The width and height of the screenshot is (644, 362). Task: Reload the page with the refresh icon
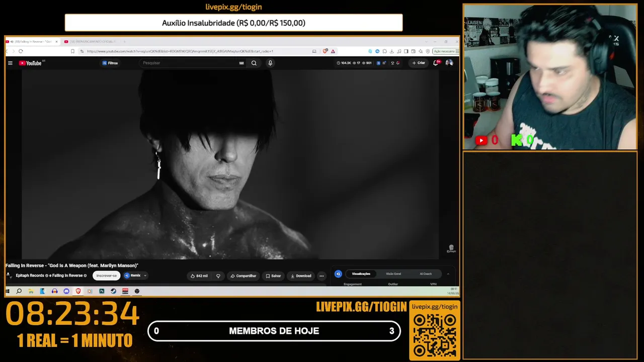21,51
